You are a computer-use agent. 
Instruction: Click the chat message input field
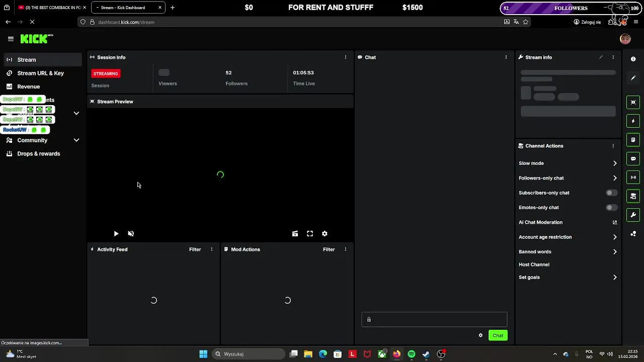coord(434,319)
